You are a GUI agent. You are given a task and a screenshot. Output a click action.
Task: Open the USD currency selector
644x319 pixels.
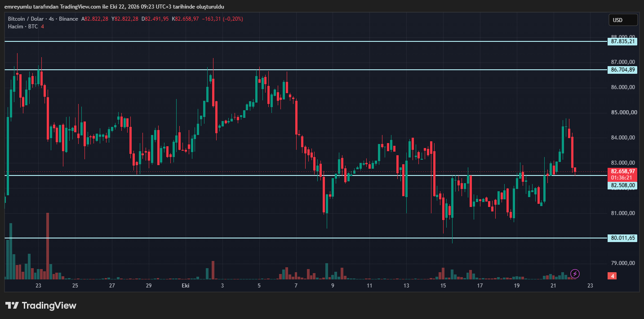[x=623, y=20]
